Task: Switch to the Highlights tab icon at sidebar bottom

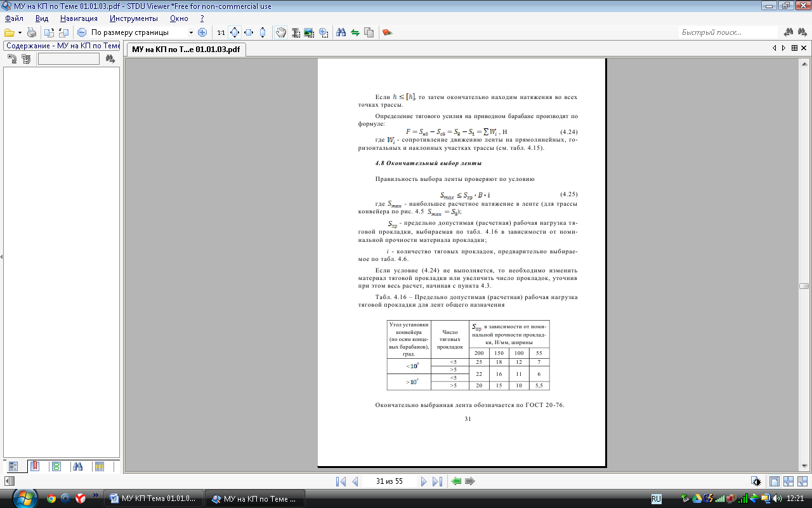Action: click(99, 466)
